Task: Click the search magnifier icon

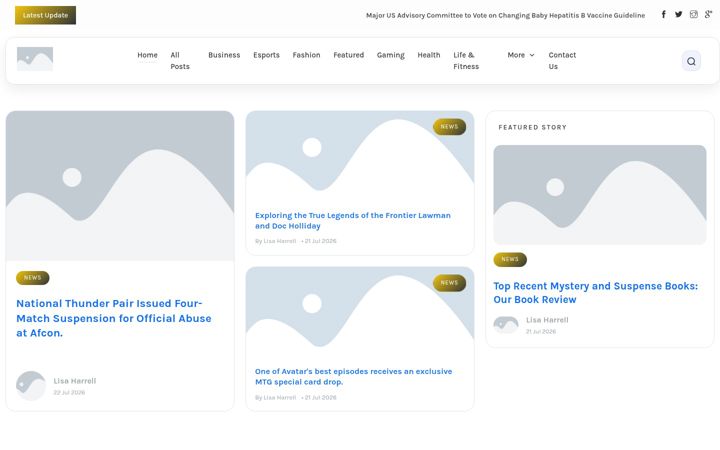Action: click(x=691, y=61)
